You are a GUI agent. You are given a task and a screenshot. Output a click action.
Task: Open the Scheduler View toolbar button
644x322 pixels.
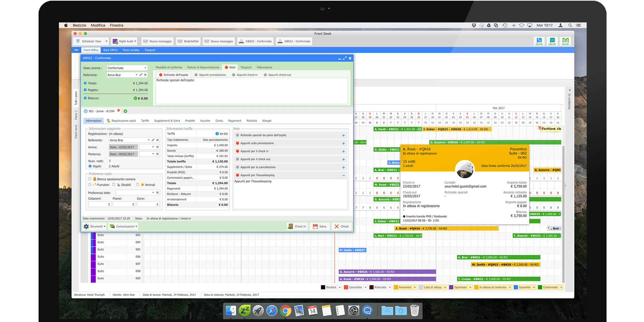pos(89,41)
